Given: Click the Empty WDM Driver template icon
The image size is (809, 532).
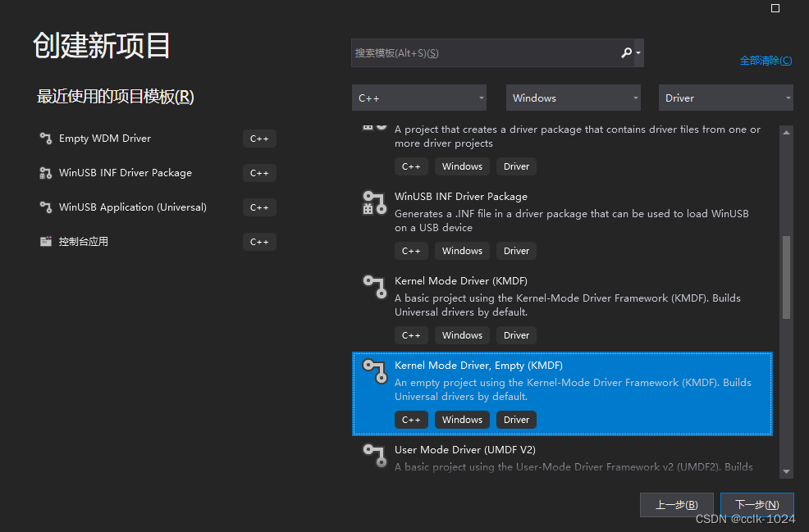Looking at the screenshot, I should (x=46, y=139).
